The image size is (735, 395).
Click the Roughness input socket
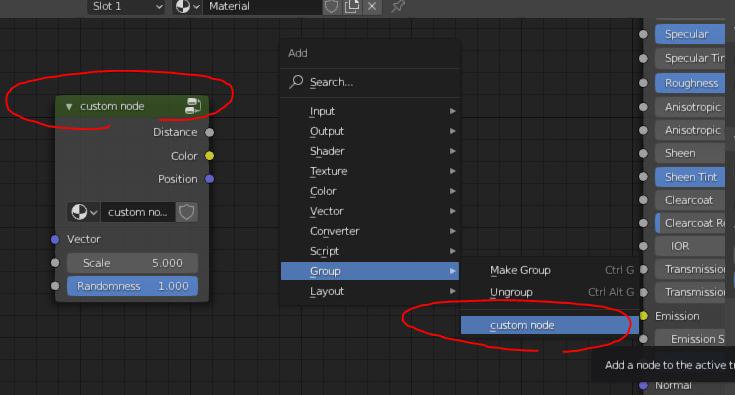point(644,83)
